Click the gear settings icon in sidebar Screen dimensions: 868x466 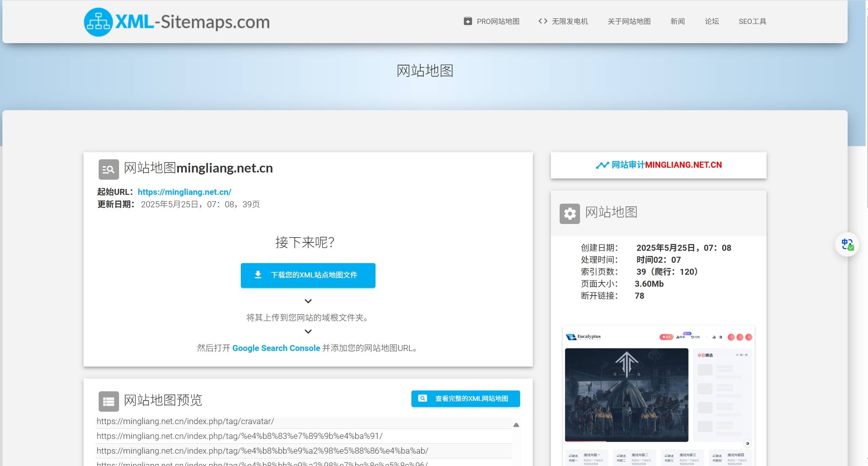click(x=570, y=214)
